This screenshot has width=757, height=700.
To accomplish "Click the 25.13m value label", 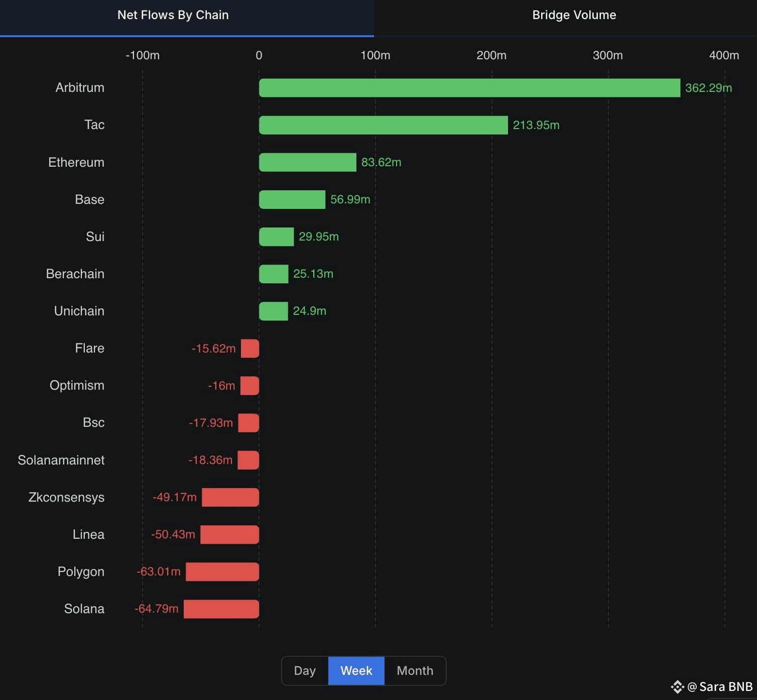I will 313,274.
